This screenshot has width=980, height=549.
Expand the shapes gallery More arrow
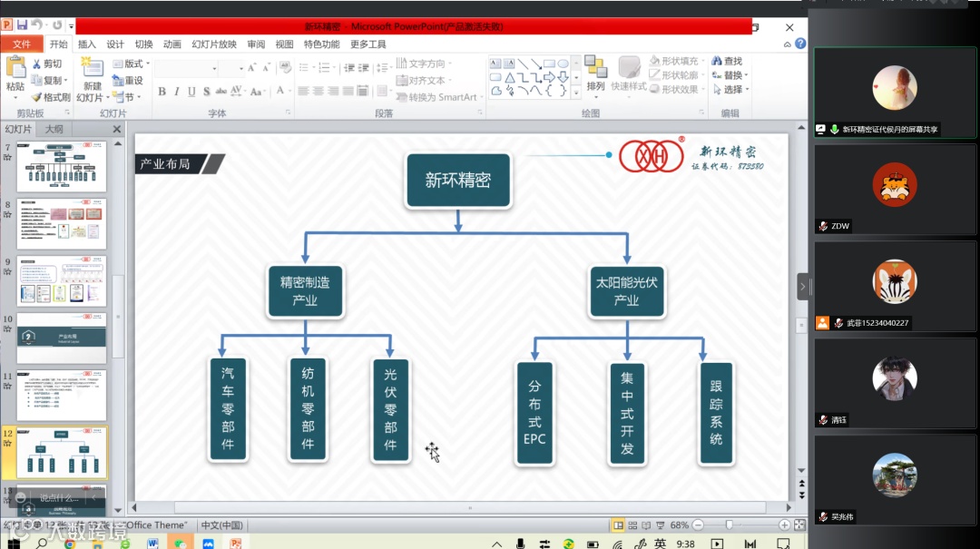click(576, 92)
